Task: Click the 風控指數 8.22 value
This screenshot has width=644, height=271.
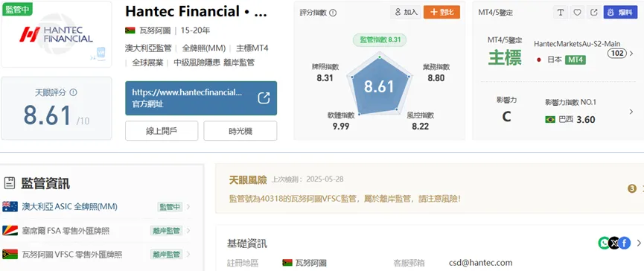Action: (x=420, y=126)
